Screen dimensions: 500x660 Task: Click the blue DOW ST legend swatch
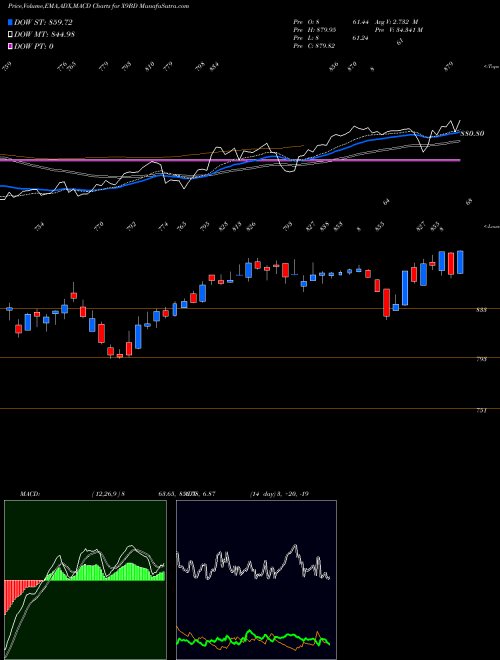[x=10, y=23]
